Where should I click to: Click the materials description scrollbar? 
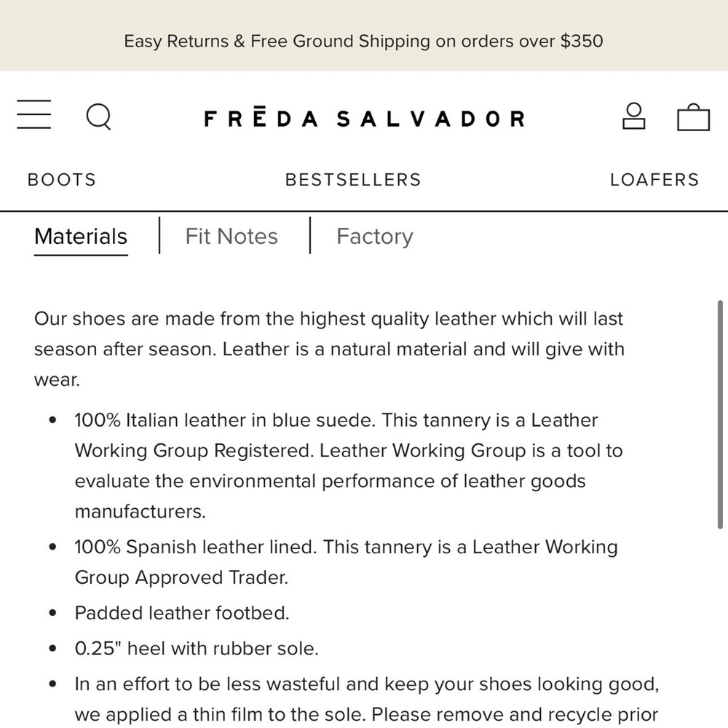pyautogui.click(x=720, y=414)
